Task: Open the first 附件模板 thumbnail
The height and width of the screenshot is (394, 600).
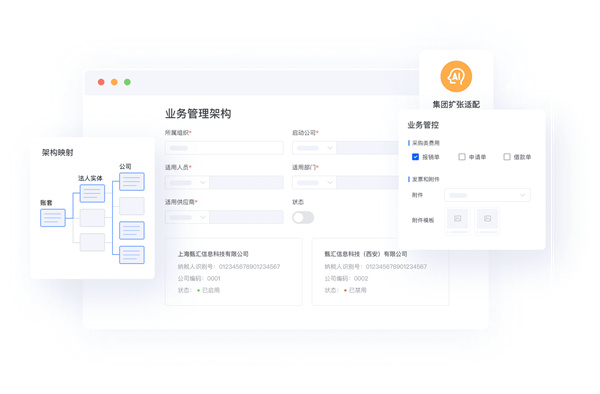Action: pos(457,221)
